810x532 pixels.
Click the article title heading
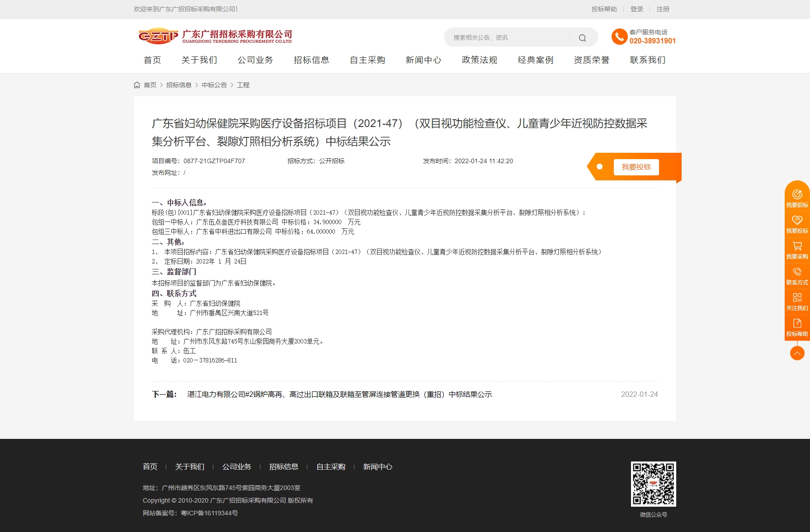(x=400, y=132)
